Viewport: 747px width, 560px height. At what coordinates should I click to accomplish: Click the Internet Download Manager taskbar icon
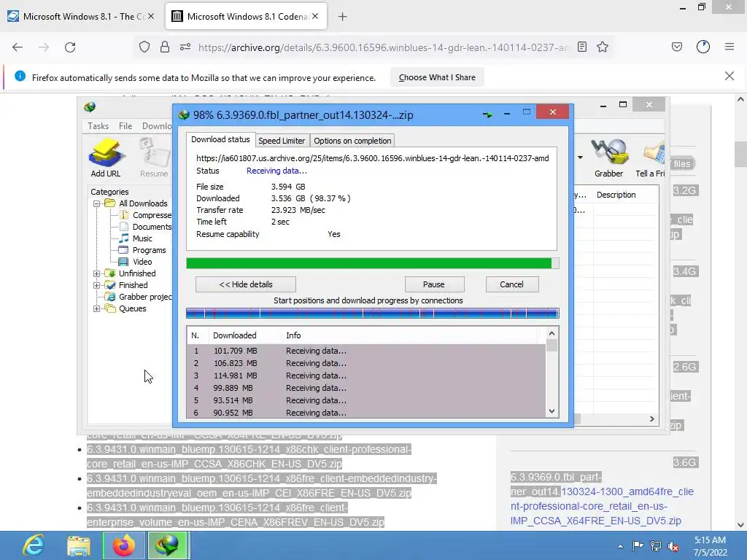coord(169,545)
